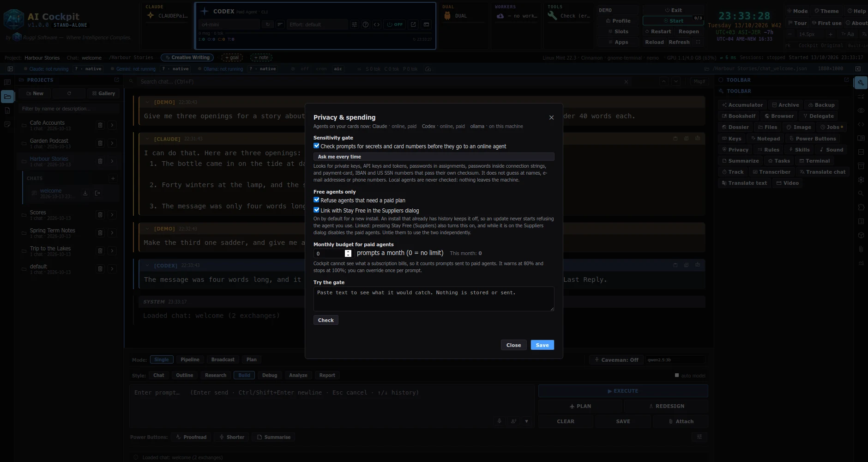Click the microphone icon in prompt box
868x462 pixels.
(499, 421)
